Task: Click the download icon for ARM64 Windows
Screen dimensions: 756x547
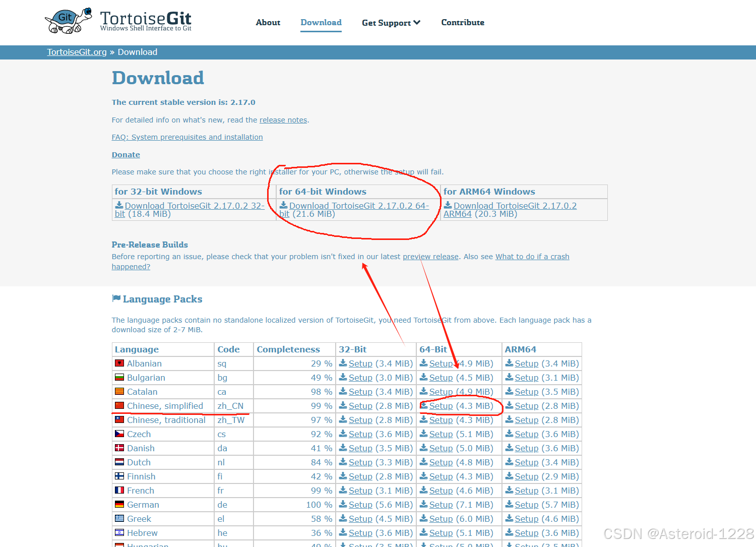Action: 448,205
